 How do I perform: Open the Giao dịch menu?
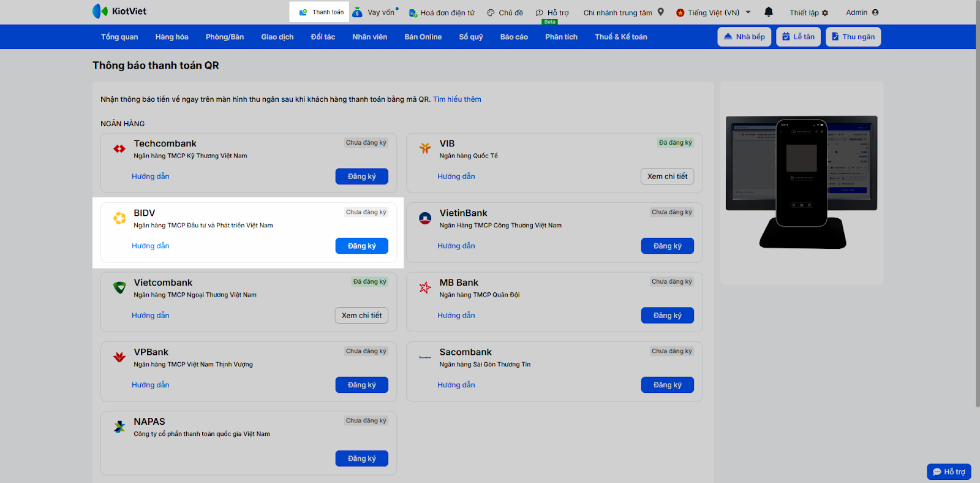277,37
